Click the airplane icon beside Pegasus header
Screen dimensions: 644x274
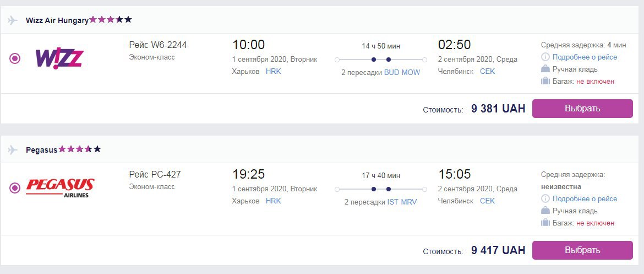pos(13,150)
